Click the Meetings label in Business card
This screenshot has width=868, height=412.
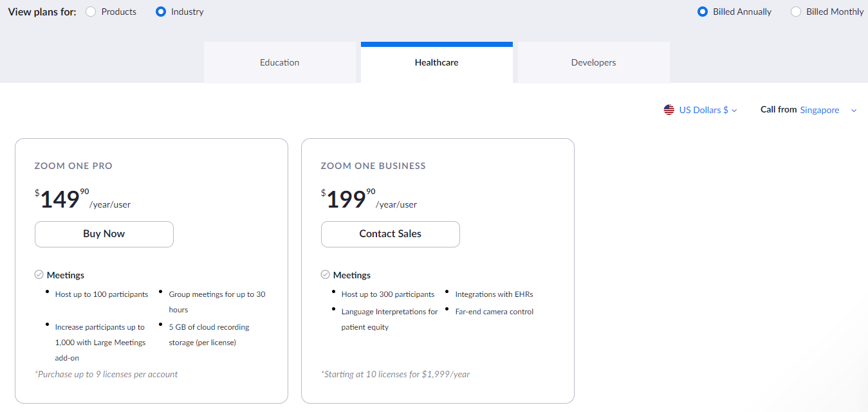point(352,275)
